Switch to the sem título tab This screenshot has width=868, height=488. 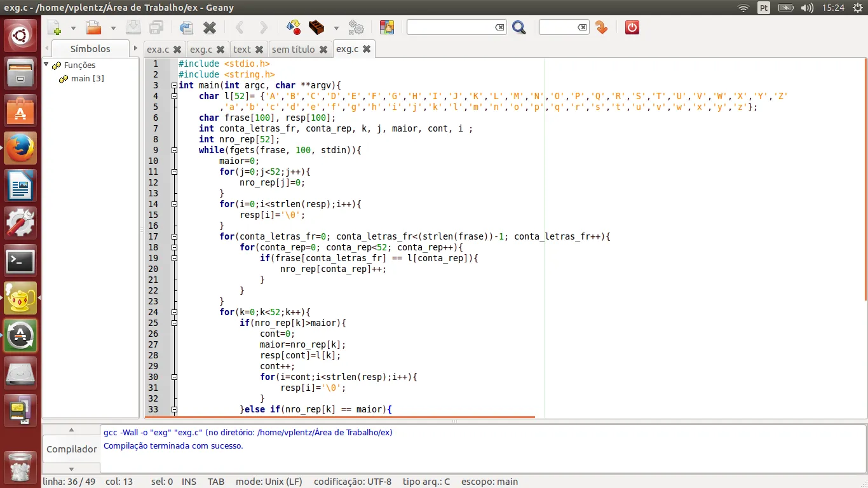293,49
